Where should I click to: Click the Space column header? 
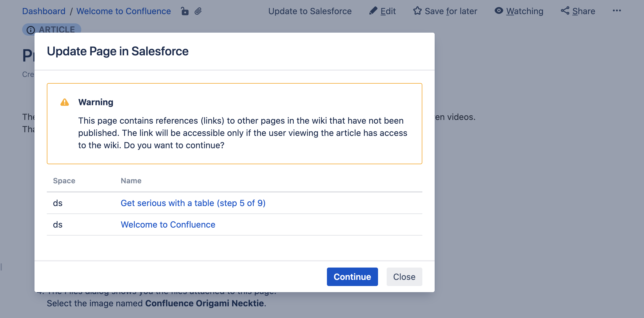[x=64, y=181]
